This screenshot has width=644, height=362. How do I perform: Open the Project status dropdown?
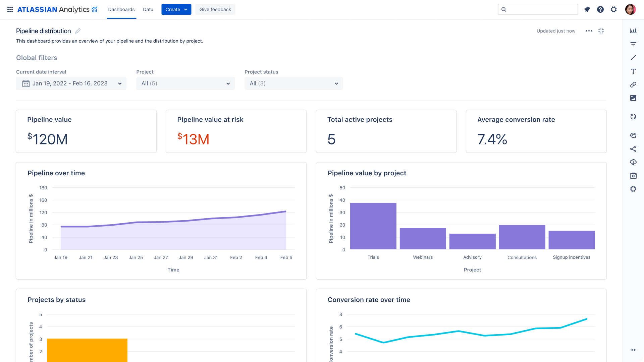293,83
